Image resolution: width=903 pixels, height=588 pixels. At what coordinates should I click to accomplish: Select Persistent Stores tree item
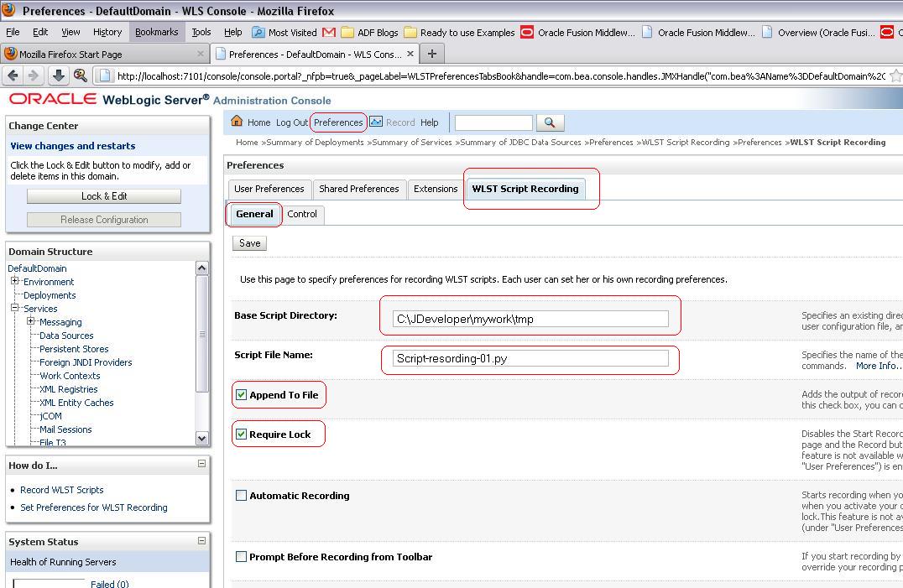74,349
